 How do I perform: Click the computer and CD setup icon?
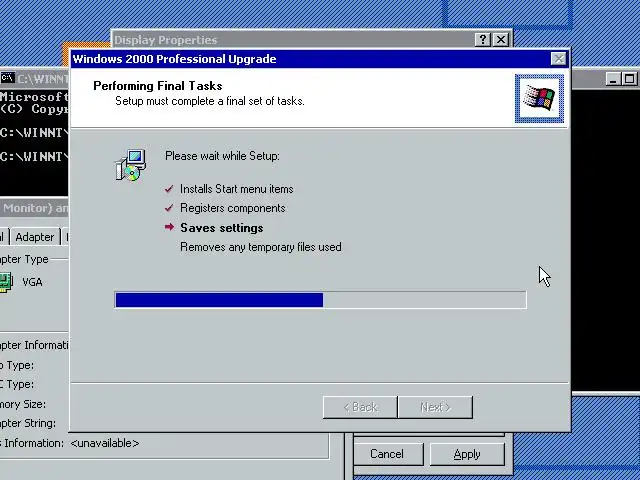pos(131,165)
